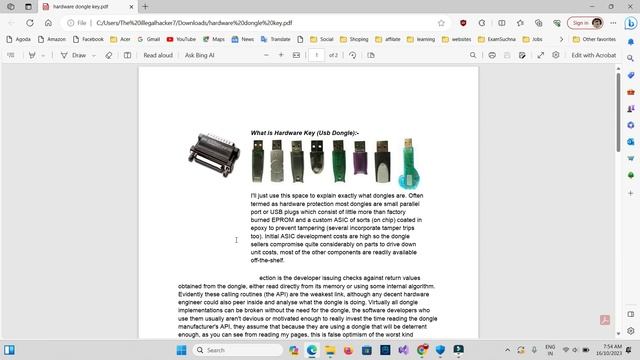
Task: Open sidebar notification bell
Action: pyautogui.click(x=631, y=42)
